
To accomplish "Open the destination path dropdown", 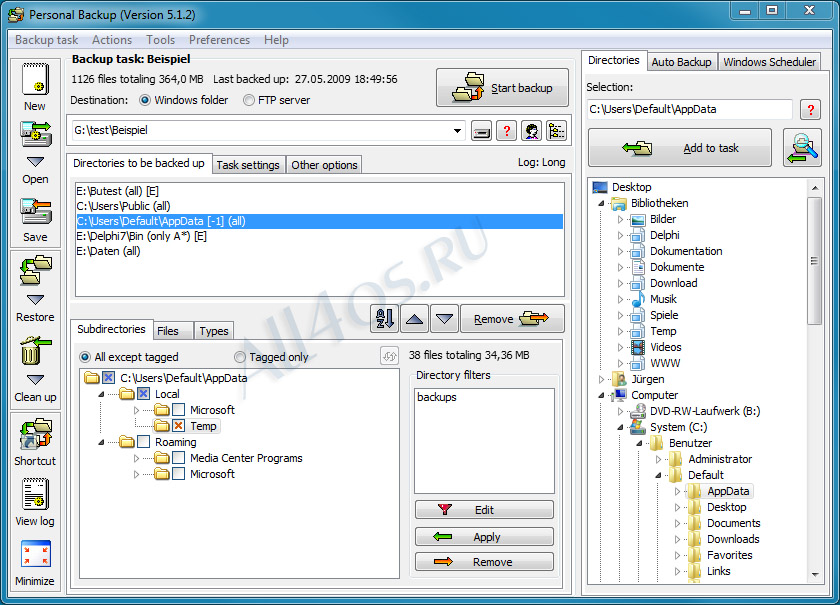I will click(x=457, y=131).
